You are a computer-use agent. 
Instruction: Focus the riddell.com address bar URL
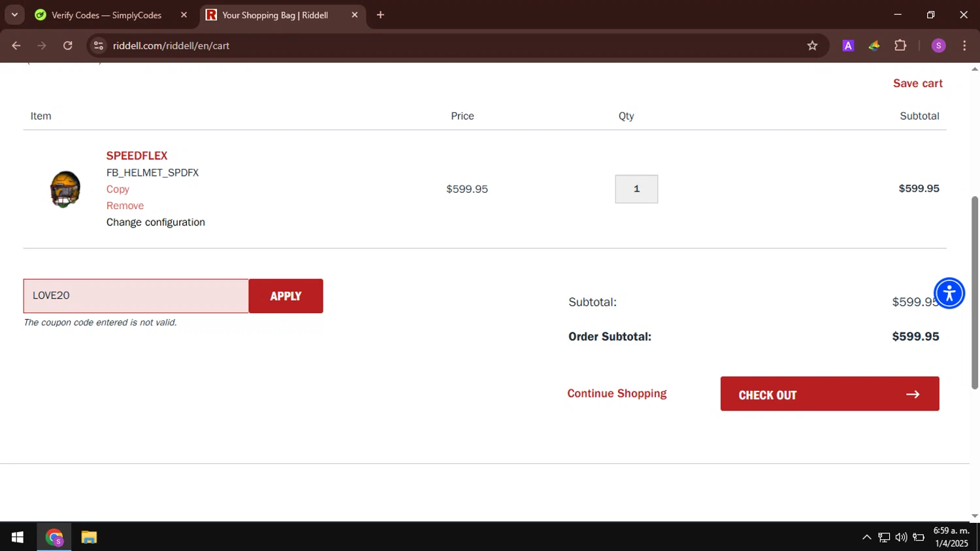pyautogui.click(x=171, y=46)
